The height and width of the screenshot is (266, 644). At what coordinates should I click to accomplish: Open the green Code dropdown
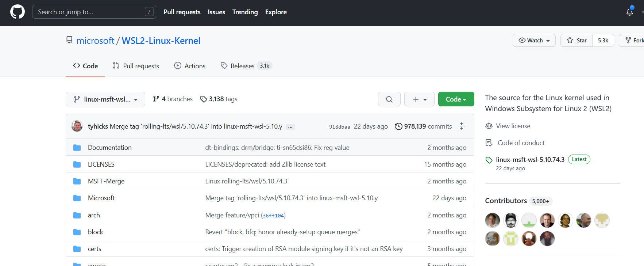point(456,99)
